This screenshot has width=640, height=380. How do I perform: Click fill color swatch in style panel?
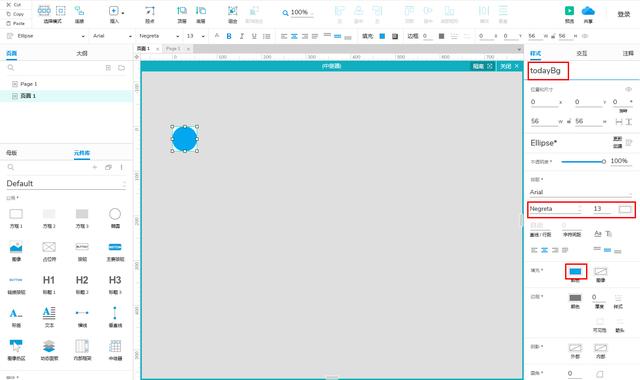click(576, 271)
